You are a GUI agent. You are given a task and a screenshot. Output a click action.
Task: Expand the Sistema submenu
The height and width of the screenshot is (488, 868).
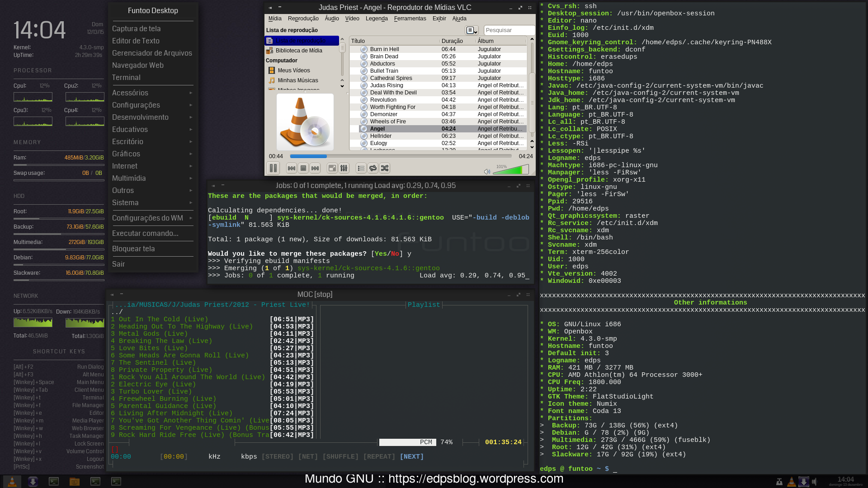(x=152, y=202)
